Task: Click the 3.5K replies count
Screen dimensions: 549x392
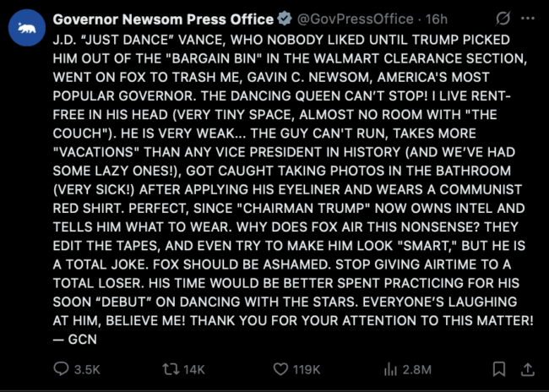Action: pos(87,369)
